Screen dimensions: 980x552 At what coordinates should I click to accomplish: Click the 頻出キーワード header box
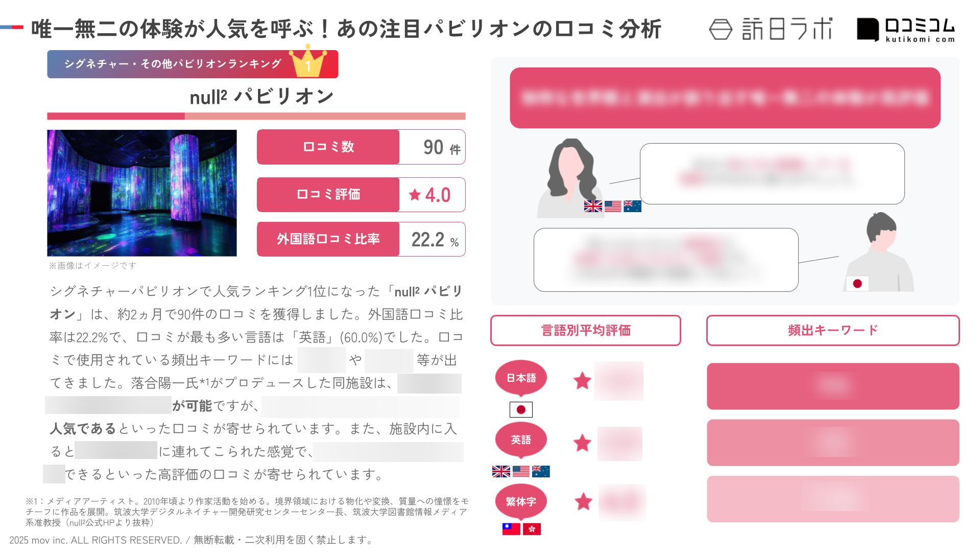[x=833, y=330]
